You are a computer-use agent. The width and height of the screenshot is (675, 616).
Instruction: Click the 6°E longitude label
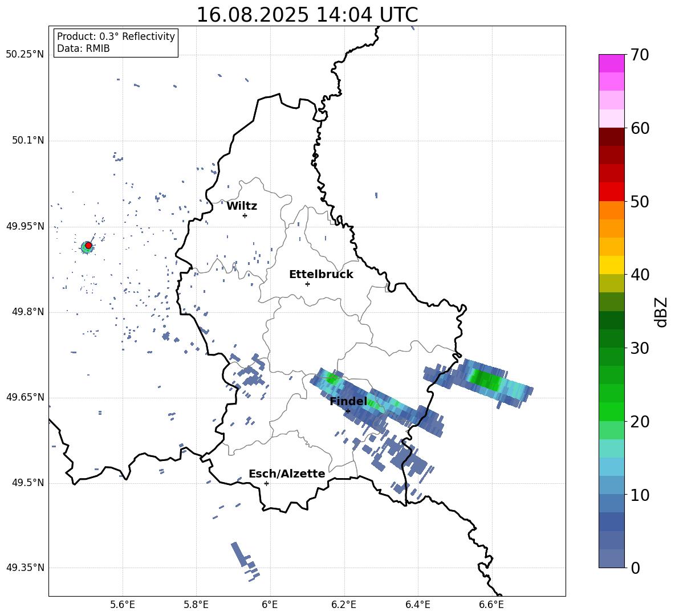tap(270, 605)
